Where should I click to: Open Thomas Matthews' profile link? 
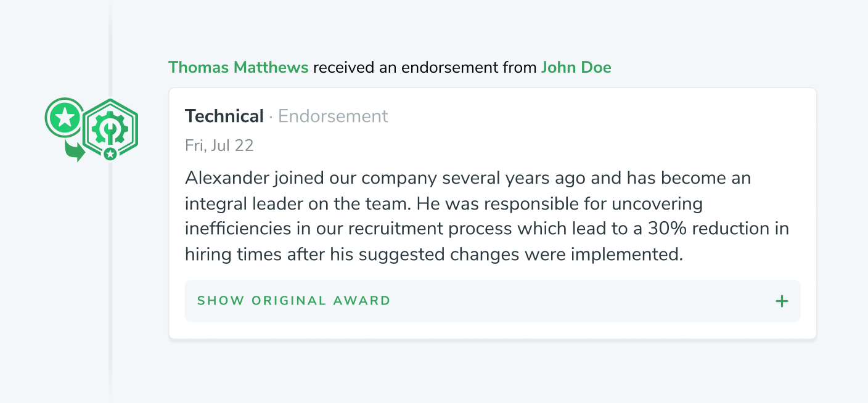pyautogui.click(x=238, y=68)
